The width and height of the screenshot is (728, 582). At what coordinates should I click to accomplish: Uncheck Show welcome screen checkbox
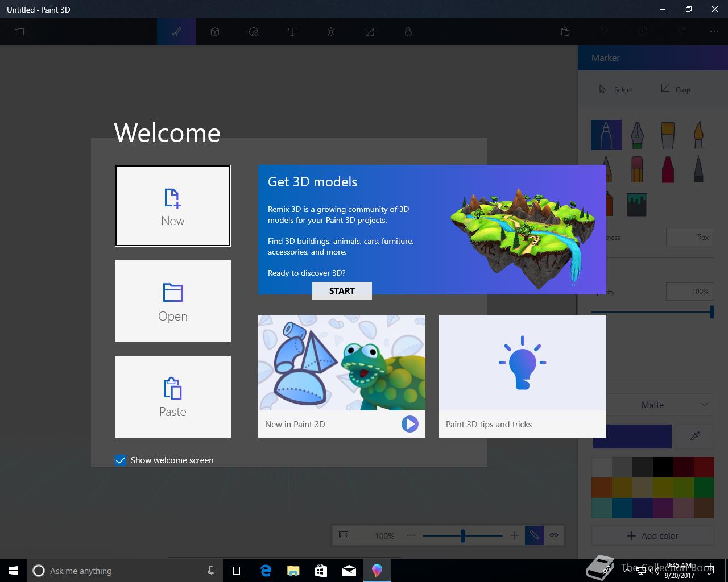tap(121, 460)
